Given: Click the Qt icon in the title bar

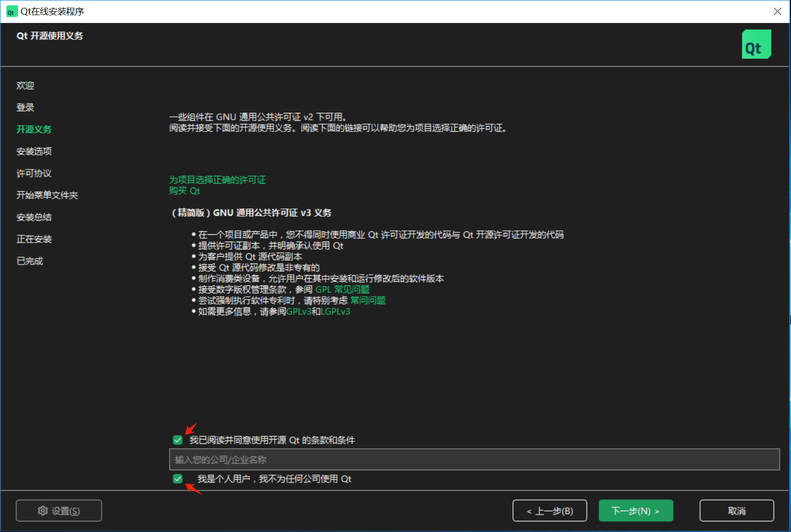Looking at the screenshot, I should tap(11, 11).
